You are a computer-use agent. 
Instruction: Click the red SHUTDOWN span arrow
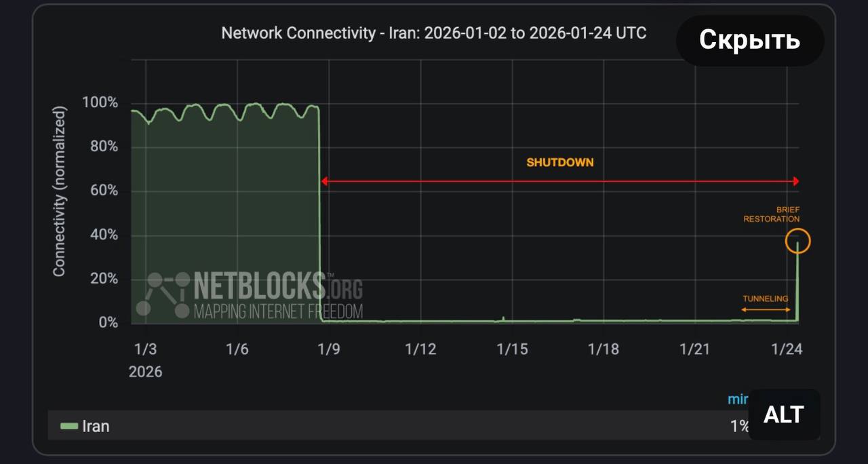click(559, 181)
